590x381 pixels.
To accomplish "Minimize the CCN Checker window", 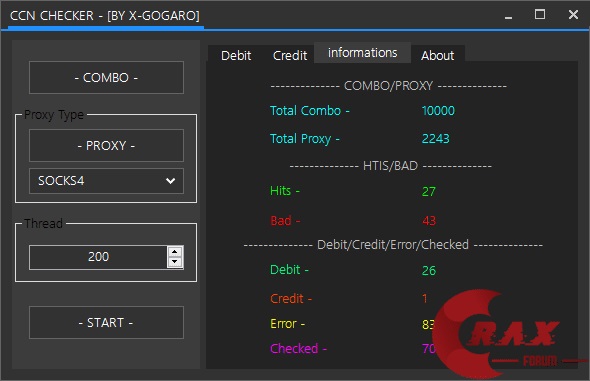I will (508, 15).
